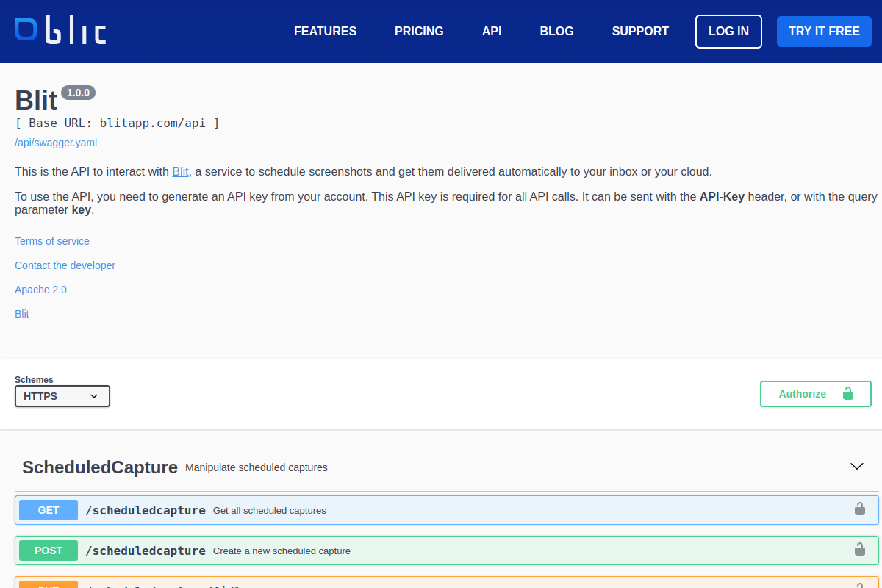Viewport: 882px width, 588px height.
Task: Click the Authorize button
Action: [816, 394]
